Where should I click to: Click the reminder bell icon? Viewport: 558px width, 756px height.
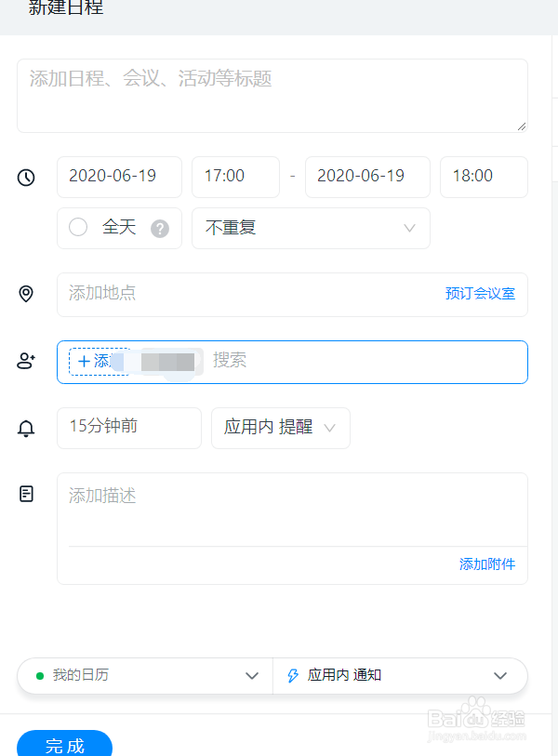[26, 428]
